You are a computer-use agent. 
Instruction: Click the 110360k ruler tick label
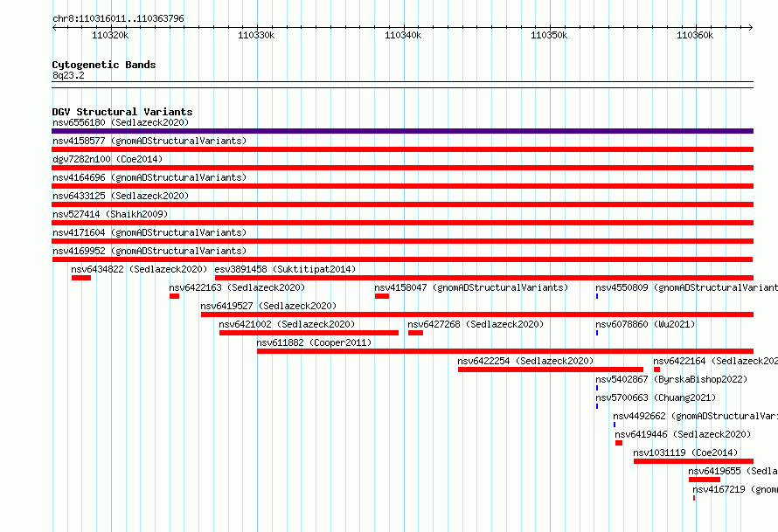click(695, 35)
